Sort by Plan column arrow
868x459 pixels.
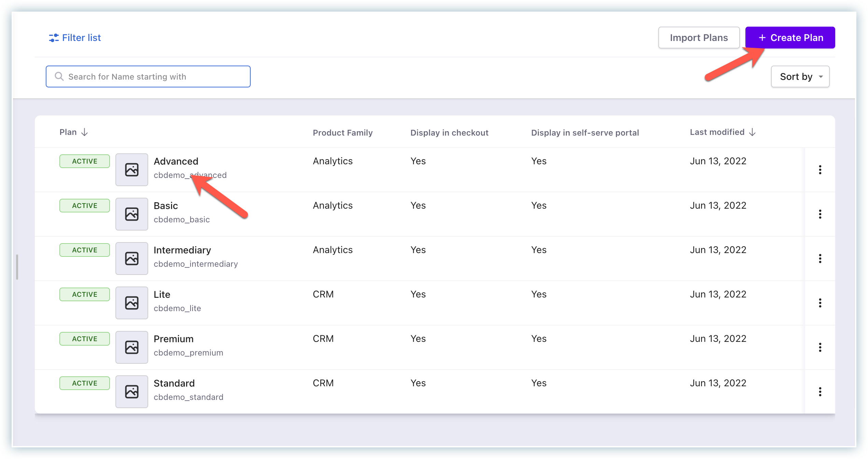click(84, 132)
